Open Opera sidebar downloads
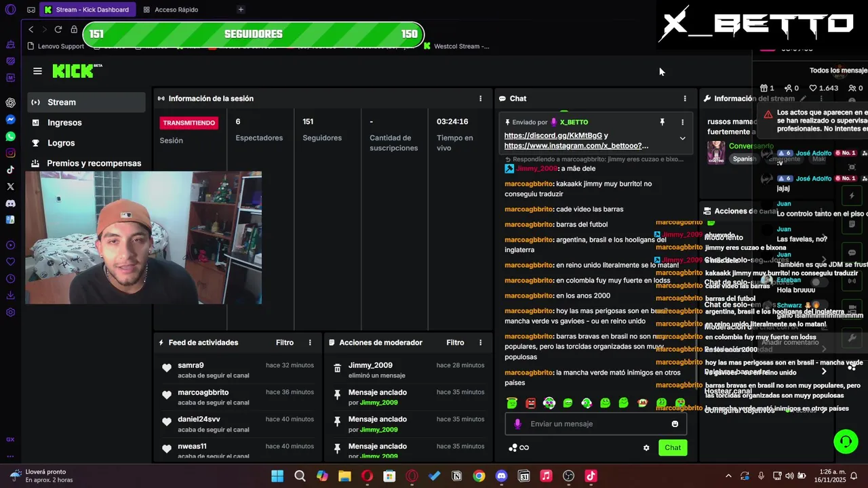This screenshot has width=868, height=488. [x=10, y=296]
